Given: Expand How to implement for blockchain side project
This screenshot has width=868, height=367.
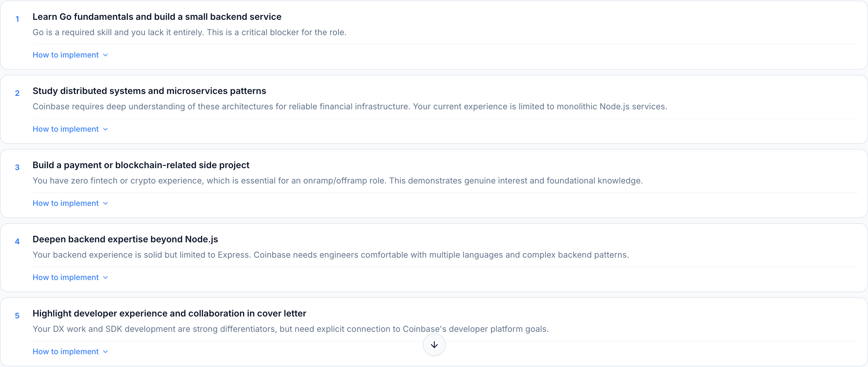Looking at the screenshot, I should (66, 203).
